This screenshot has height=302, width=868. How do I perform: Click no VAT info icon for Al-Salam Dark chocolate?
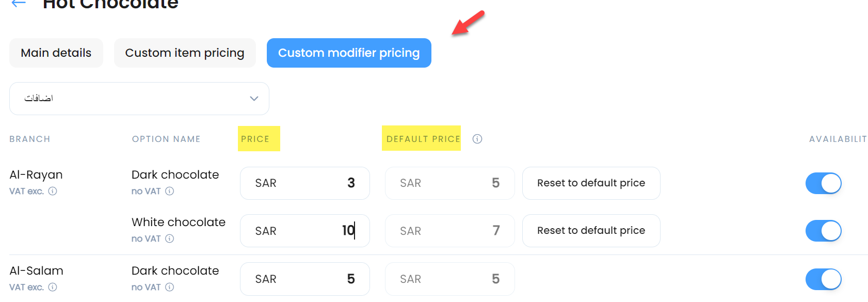170,287
